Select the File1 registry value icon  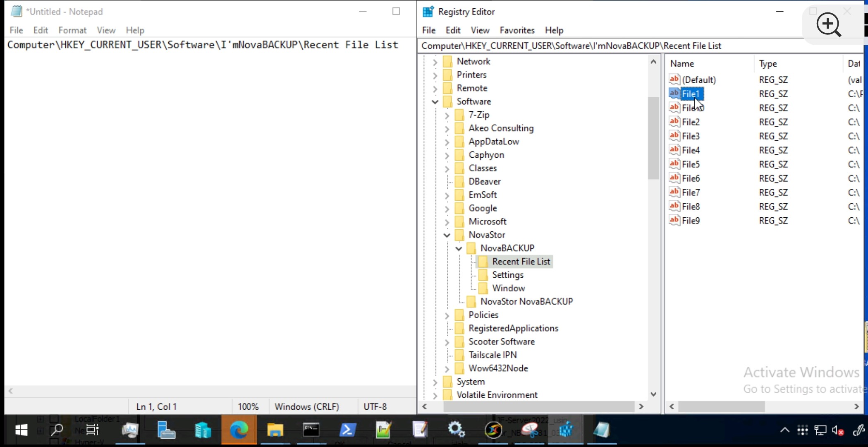(x=674, y=94)
